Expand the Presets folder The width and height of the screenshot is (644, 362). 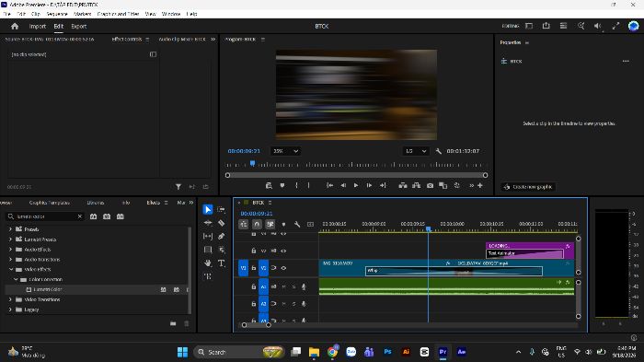click(x=10, y=229)
